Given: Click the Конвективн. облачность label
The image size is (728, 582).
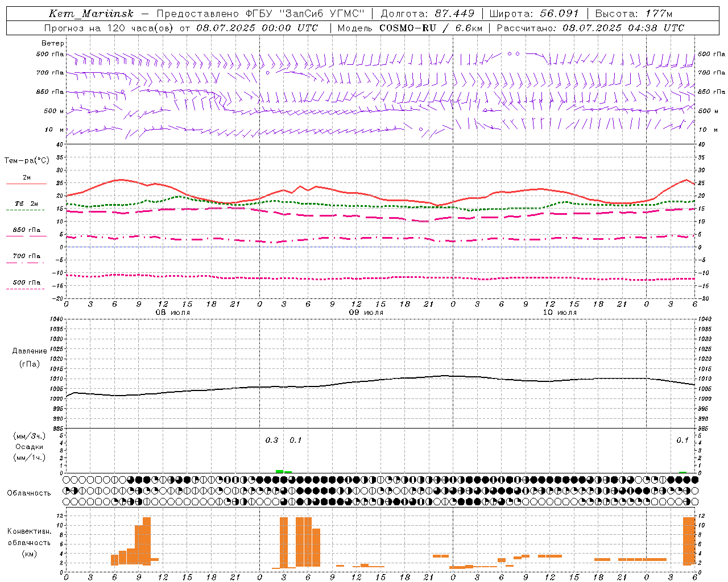Looking at the screenshot, I should 29,537.
